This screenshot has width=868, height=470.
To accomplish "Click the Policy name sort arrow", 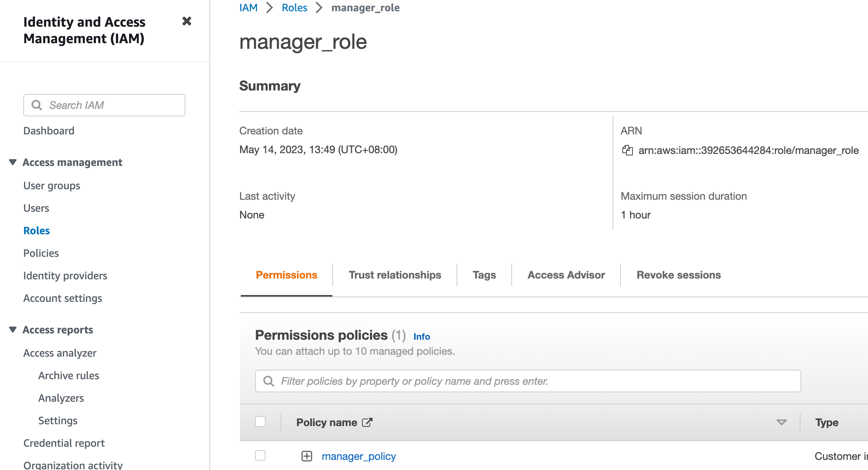I will click(781, 422).
